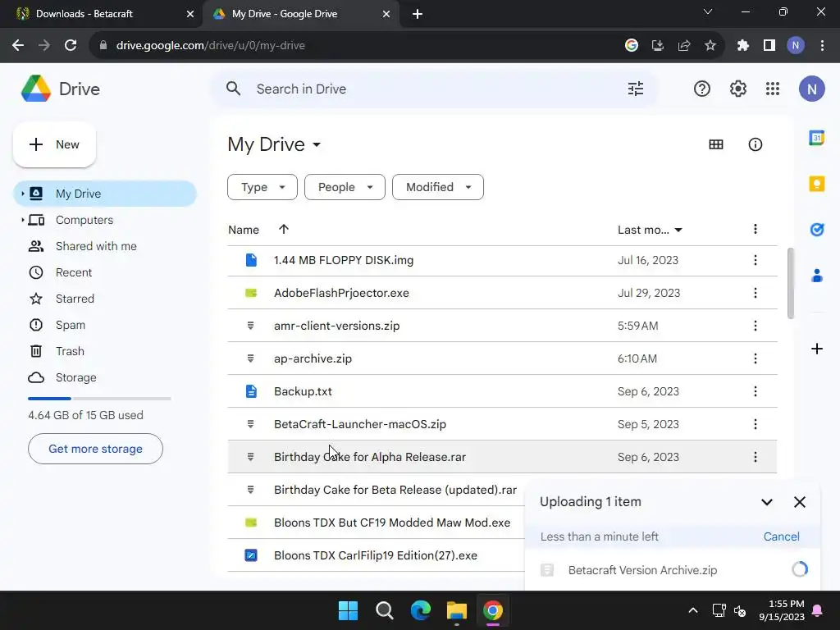Open more actions for 1.44 MB FLOPPY DISK.img
This screenshot has height=630, width=840.
click(755, 260)
